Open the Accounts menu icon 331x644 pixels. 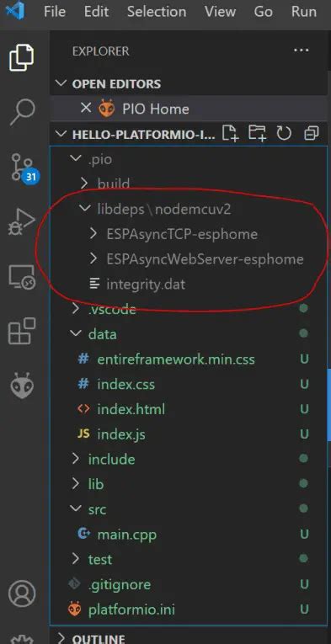point(21,593)
